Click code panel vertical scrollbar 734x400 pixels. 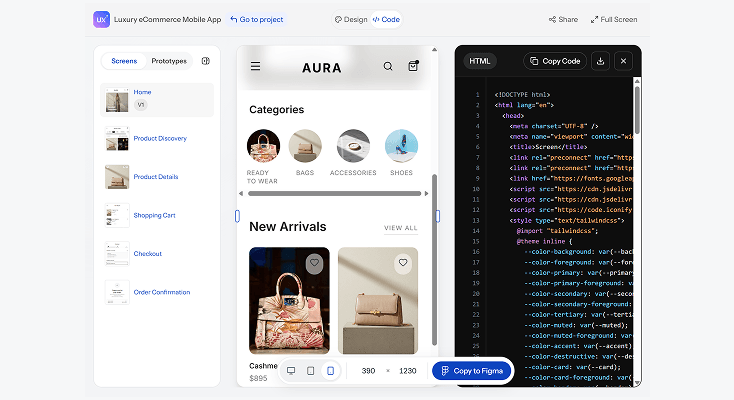tap(637, 110)
